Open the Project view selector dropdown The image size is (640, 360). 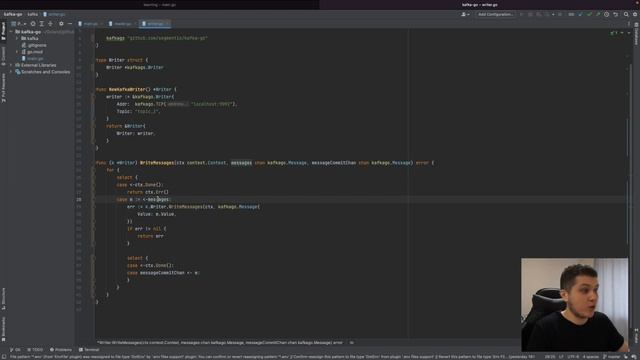19,24
